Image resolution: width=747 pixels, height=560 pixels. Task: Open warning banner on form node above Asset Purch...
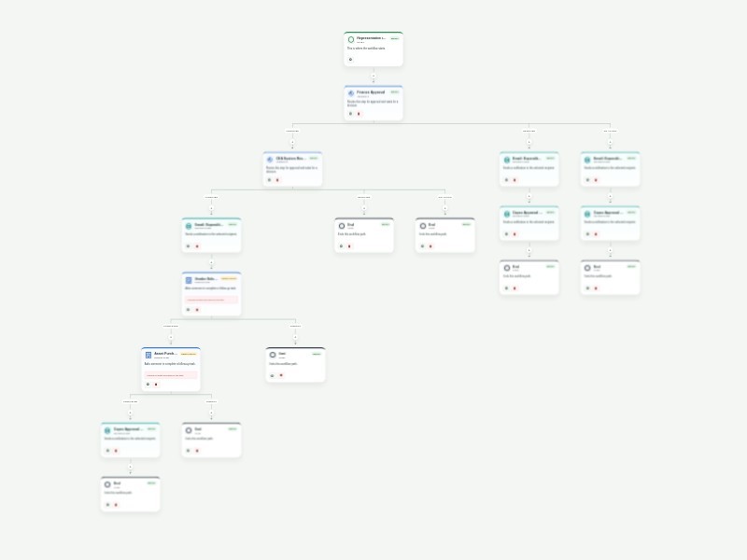212,300
